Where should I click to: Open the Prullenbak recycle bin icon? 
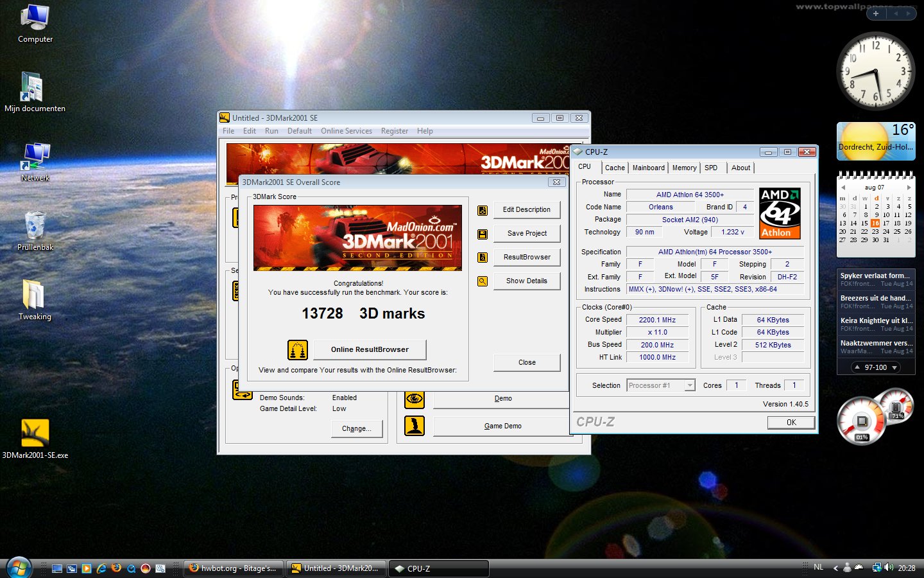click(35, 231)
